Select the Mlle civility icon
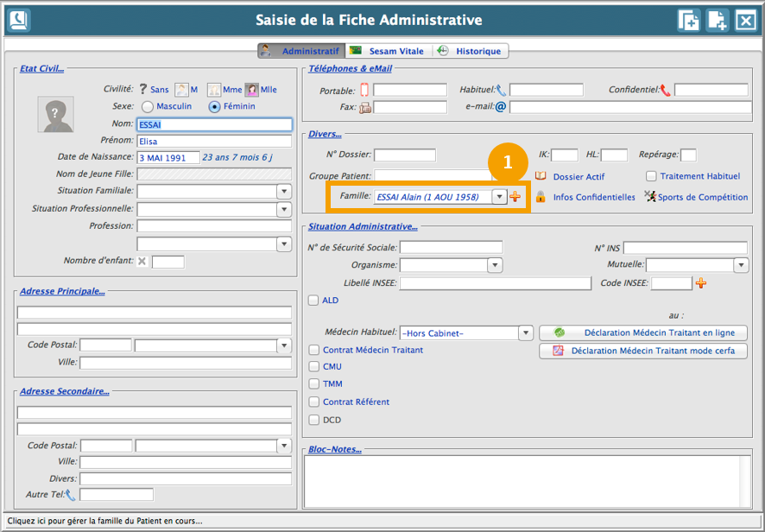Screen dimensions: 765x532 pyautogui.click(x=252, y=89)
